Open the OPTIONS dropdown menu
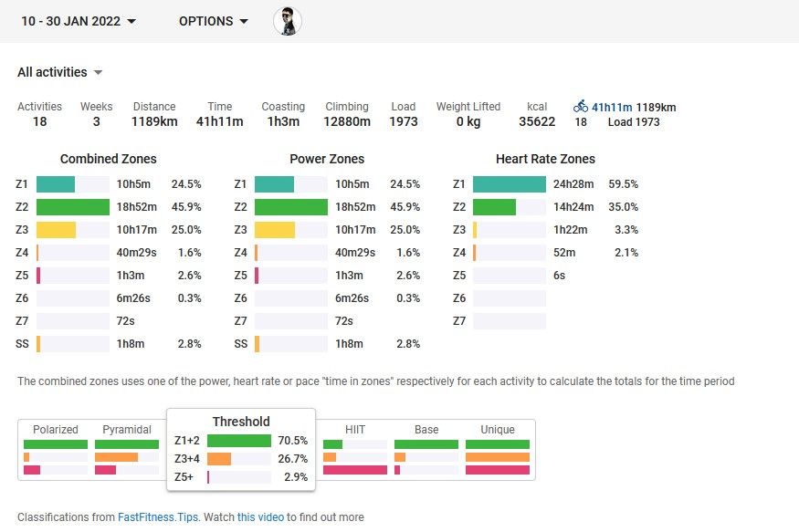This screenshot has width=799, height=532. tap(214, 21)
